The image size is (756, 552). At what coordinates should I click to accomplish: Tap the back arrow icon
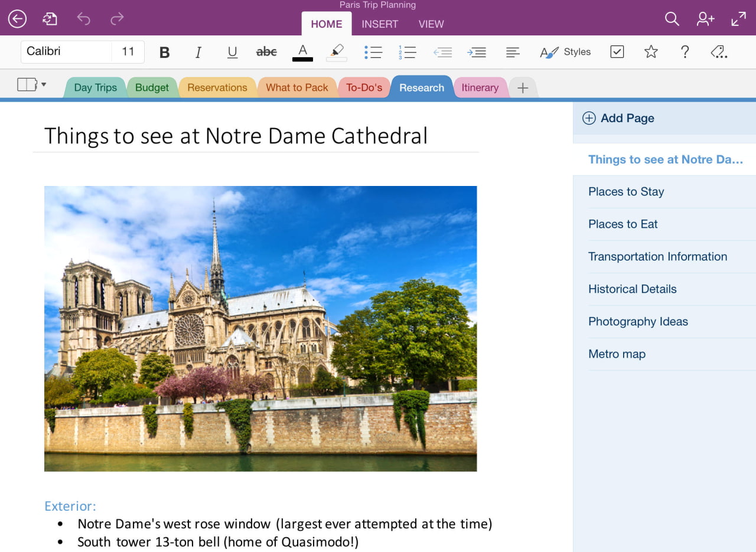click(x=17, y=19)
